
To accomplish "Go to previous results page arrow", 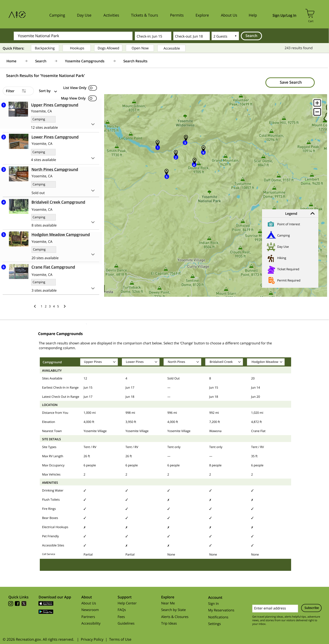I will pos(35,306).
